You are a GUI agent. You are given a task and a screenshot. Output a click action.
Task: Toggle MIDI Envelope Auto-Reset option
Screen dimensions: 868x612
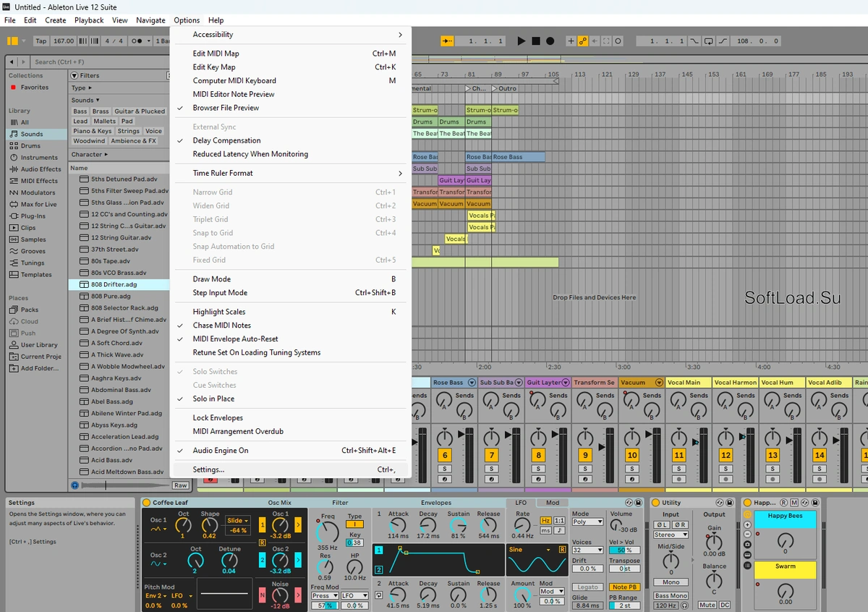(x=291, y=339)
